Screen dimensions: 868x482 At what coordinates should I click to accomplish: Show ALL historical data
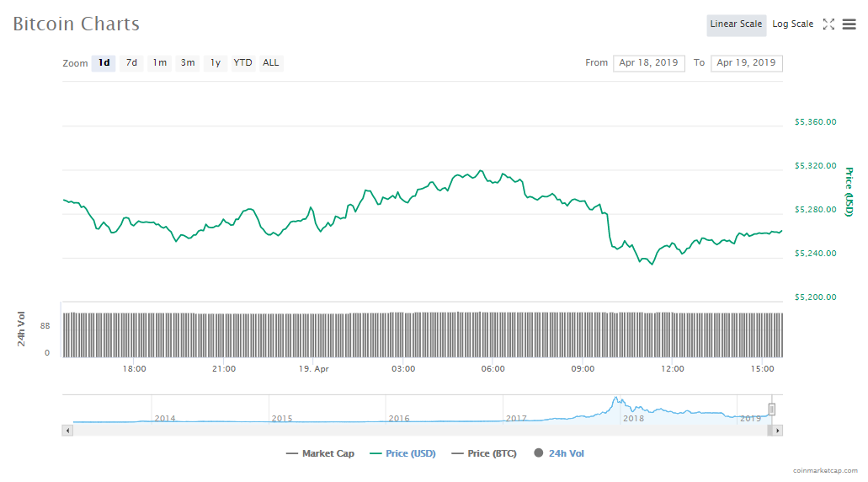[x=270, y=62]
